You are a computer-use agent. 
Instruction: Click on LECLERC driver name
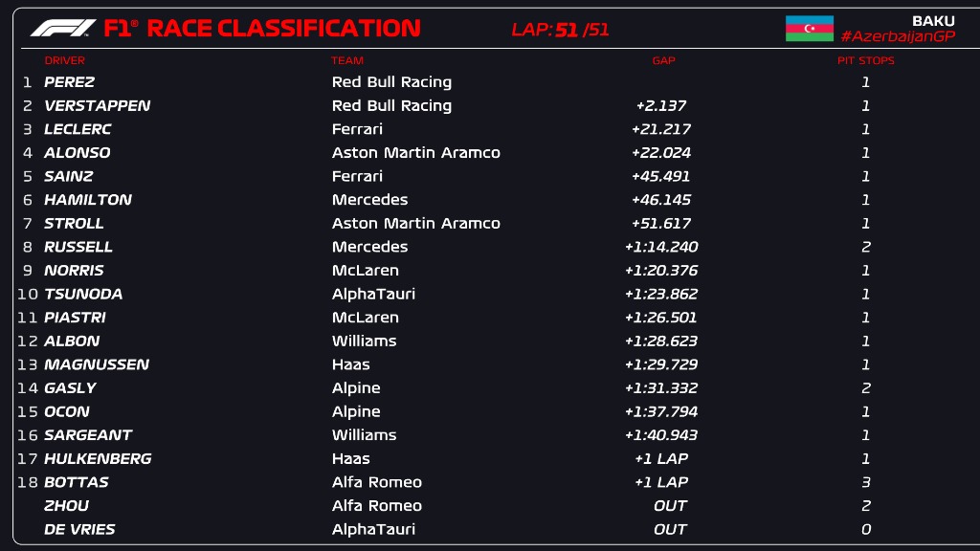tap(78, 129)
